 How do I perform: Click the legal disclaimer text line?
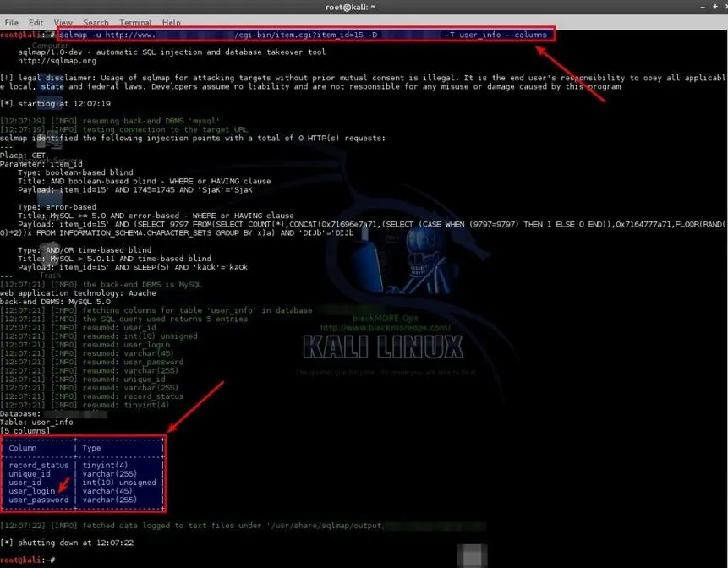click(363, 82)
